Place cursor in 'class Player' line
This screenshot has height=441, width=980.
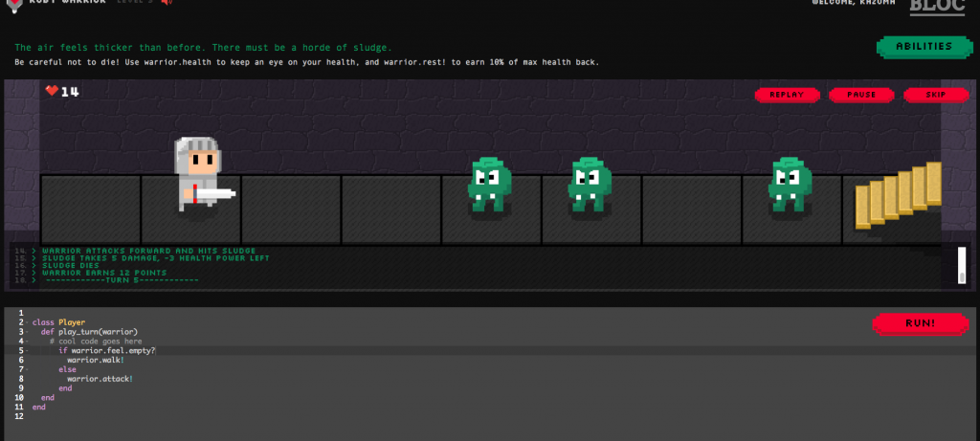58,323
